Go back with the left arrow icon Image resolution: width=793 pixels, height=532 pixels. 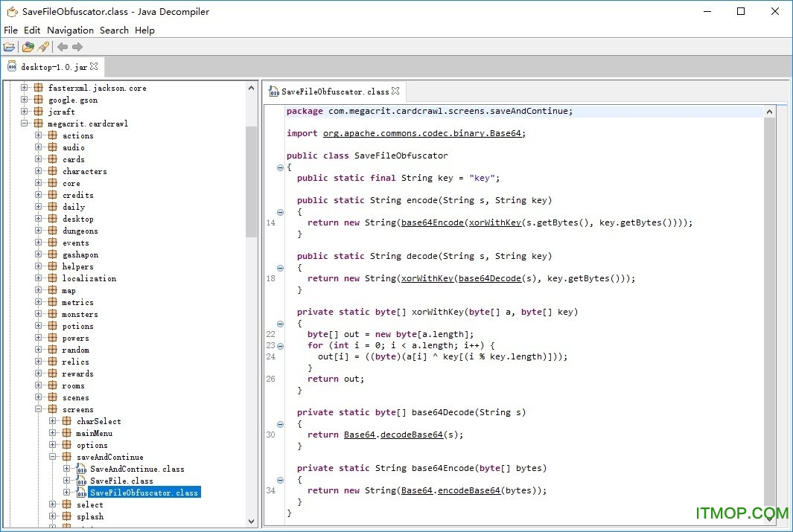[x=63, y=47]
